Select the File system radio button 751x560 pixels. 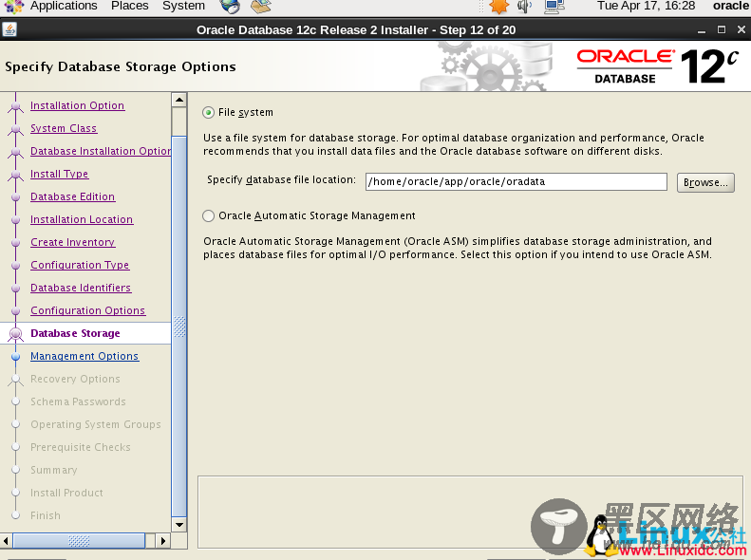pos(208,113)
